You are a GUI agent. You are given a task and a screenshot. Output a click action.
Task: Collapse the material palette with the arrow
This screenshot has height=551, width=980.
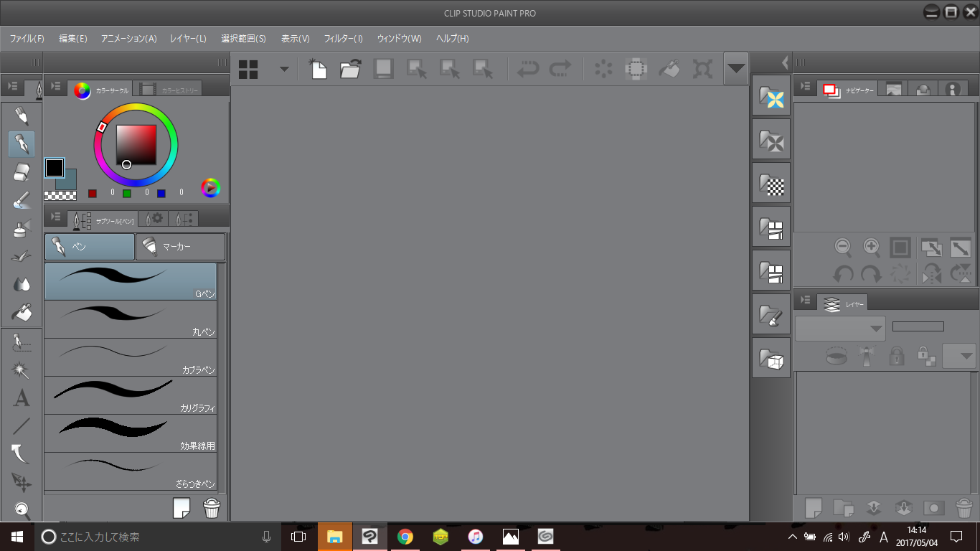tap(785, 62)
